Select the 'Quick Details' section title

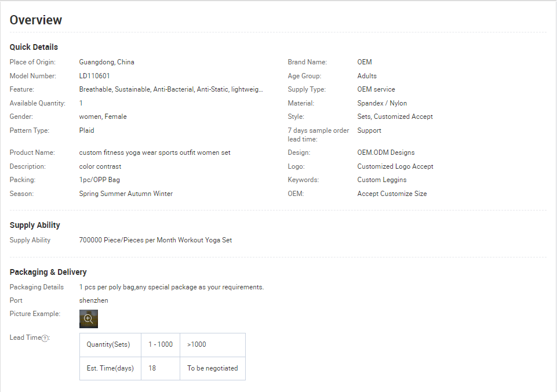pos(34,47)
